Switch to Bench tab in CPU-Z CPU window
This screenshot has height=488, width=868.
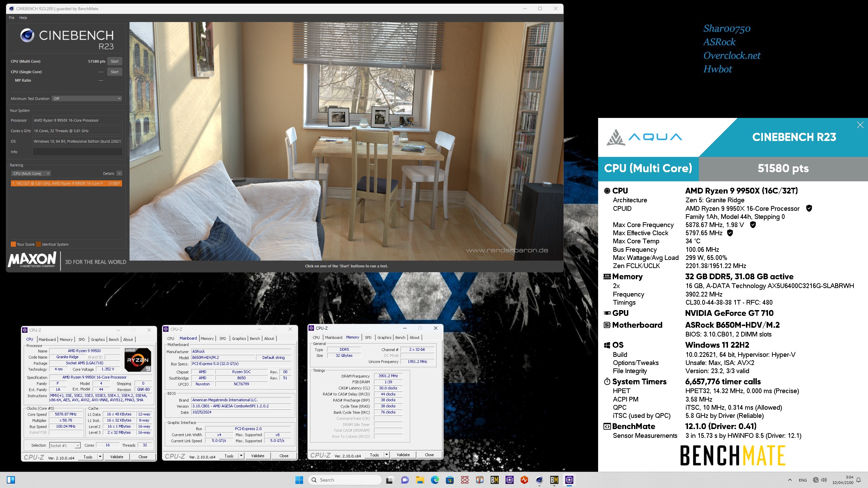114,340
